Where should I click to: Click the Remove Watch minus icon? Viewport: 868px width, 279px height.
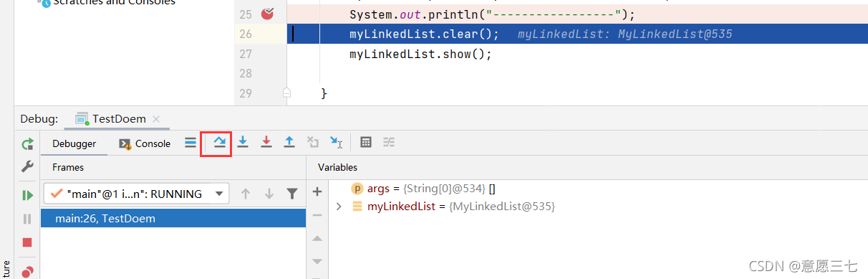318,215
